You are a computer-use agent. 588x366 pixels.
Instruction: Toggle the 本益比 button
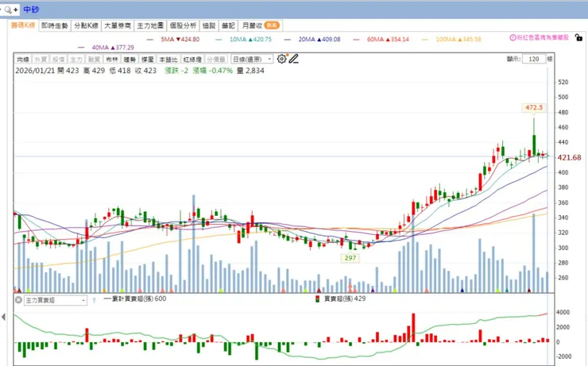tap(168, 60)
